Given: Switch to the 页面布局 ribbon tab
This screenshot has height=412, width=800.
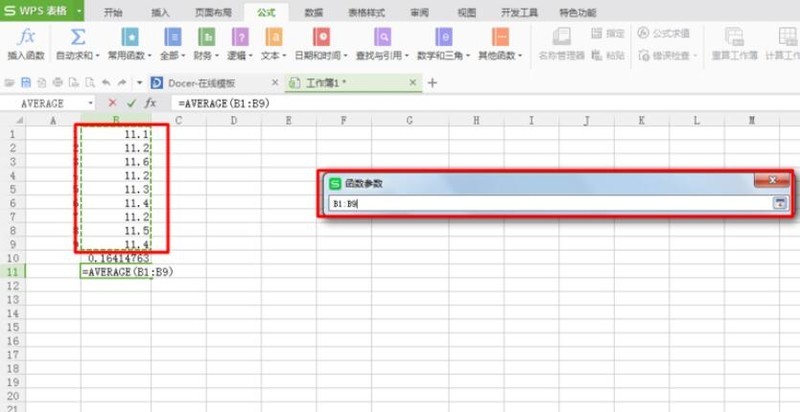Looking at the screenshot, I should 213,13.
